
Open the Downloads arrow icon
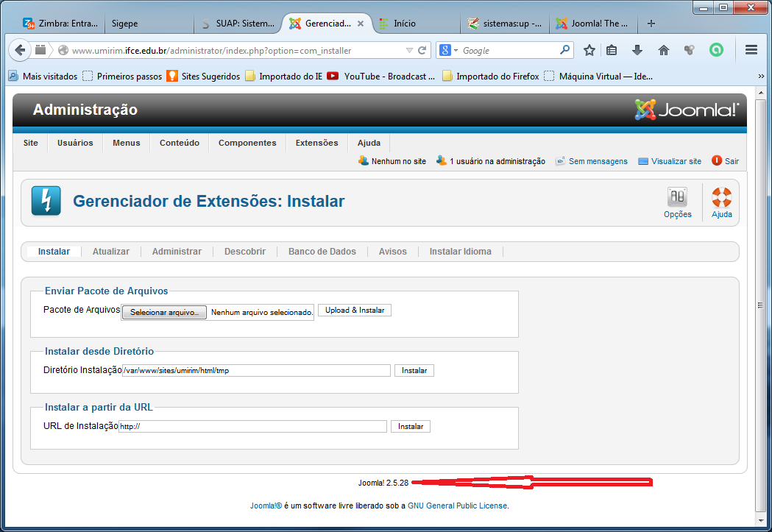(x=637, y=50)
